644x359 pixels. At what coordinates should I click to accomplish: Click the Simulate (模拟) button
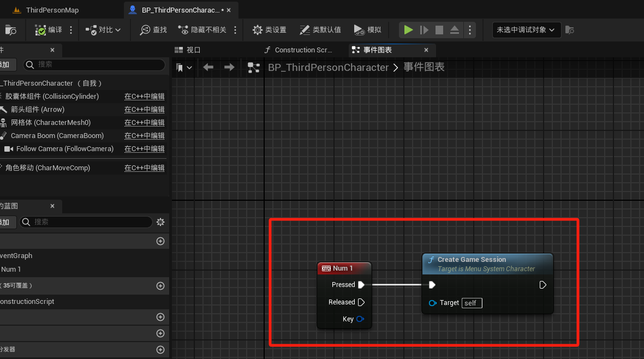click(x=368, y=30)
